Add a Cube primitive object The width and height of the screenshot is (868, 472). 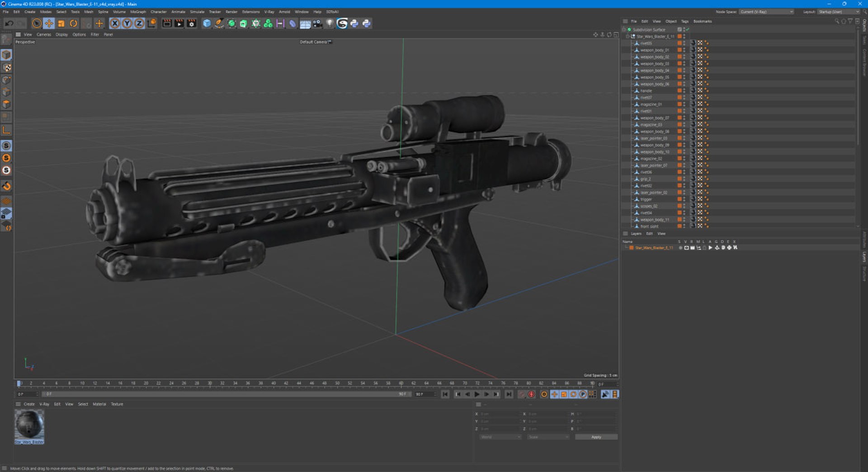tap(207, 24)
